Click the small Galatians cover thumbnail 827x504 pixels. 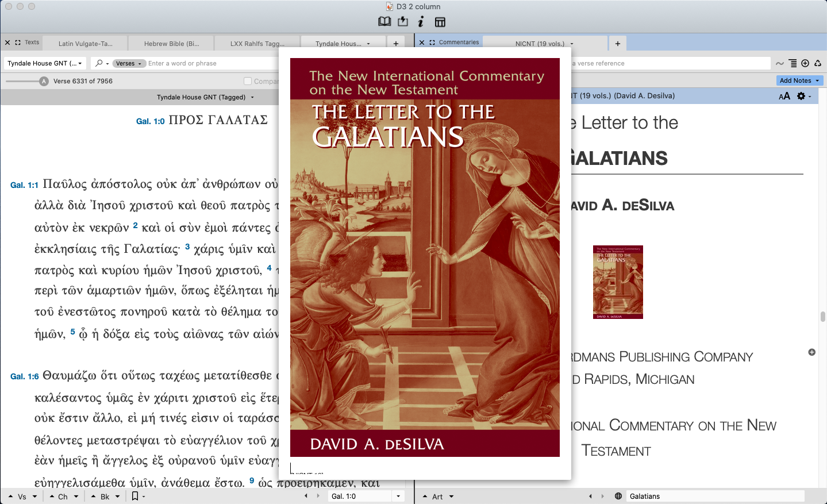[618, 282]
